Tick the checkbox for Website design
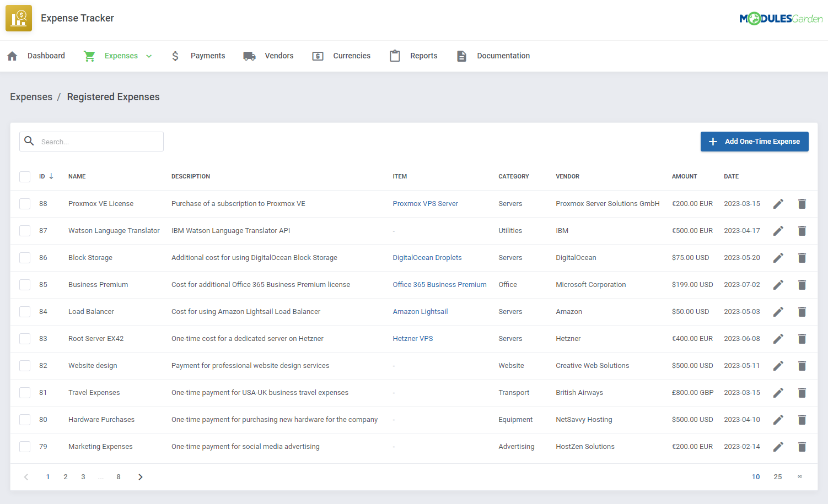 tap(25, 366)
